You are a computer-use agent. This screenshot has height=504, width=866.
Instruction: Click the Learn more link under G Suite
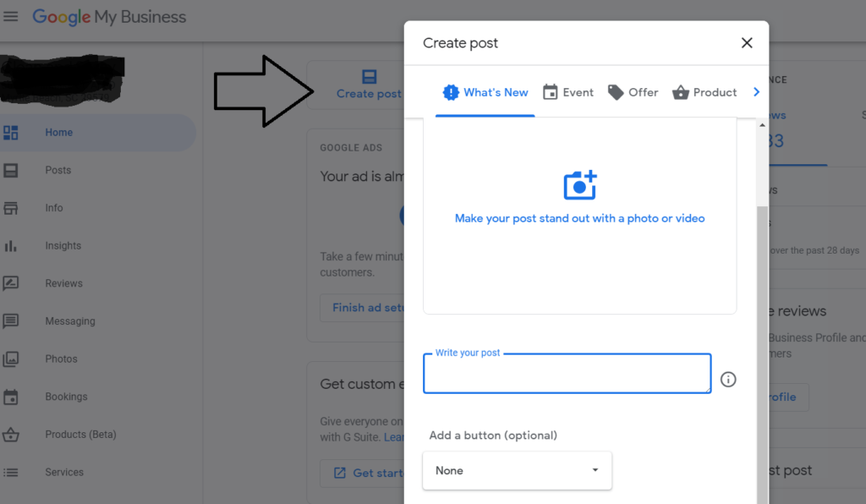click(394, 437)
